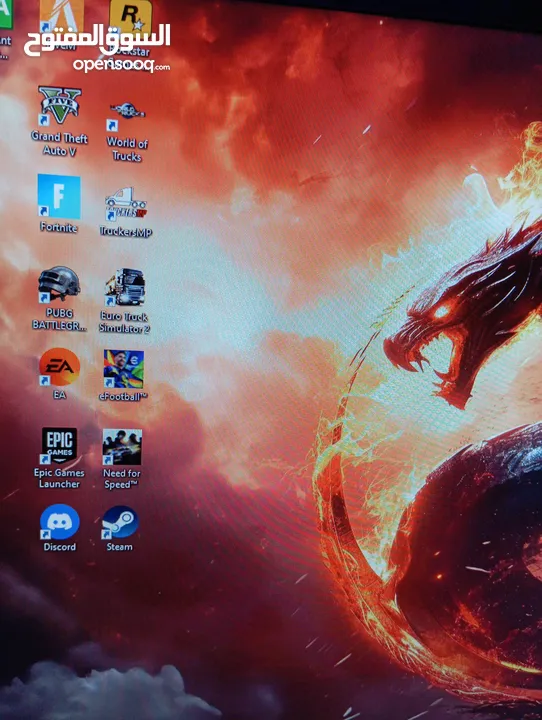Click the 'Fortnite' label text
This screenshot has height=720, width=542.
tap(58, 227)
